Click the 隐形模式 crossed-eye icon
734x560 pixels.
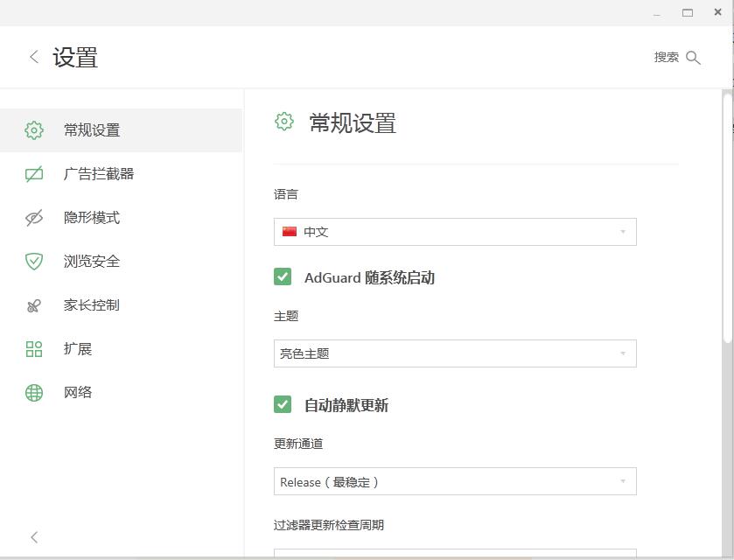(x=34, y=218)
